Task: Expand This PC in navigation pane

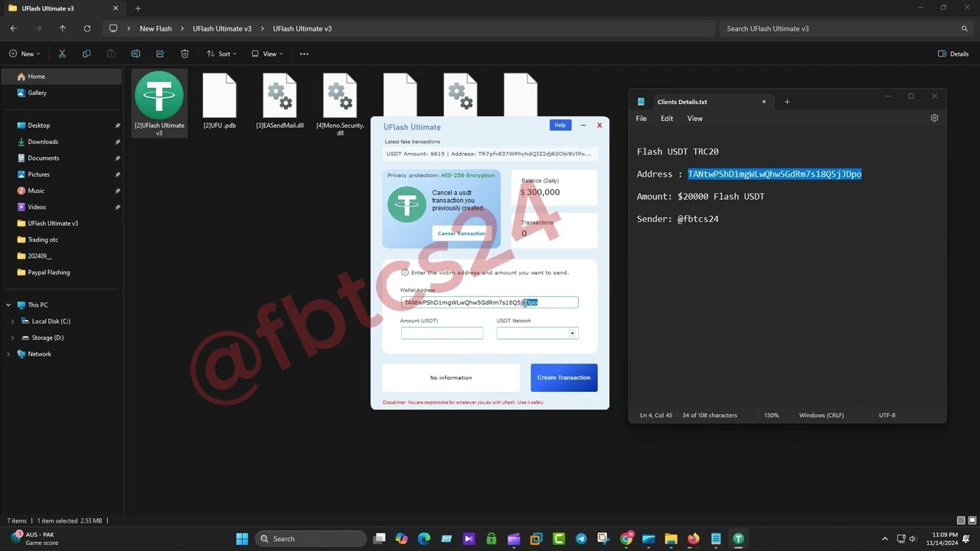Action: (x=8, y=305)
